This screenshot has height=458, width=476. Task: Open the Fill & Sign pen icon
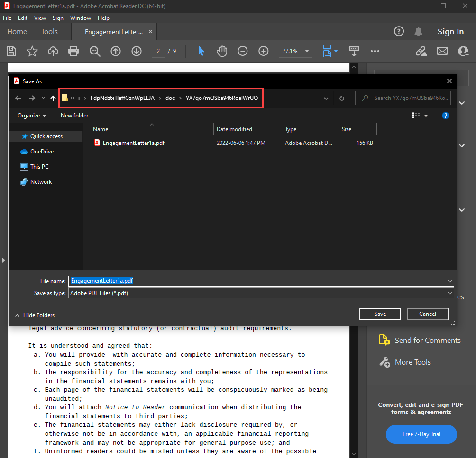421,51
